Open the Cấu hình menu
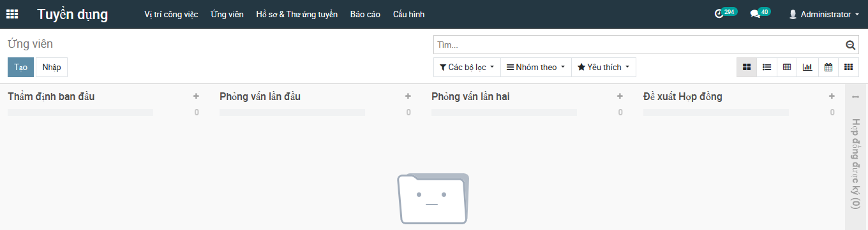868x230 pixels. pos(408,14)
